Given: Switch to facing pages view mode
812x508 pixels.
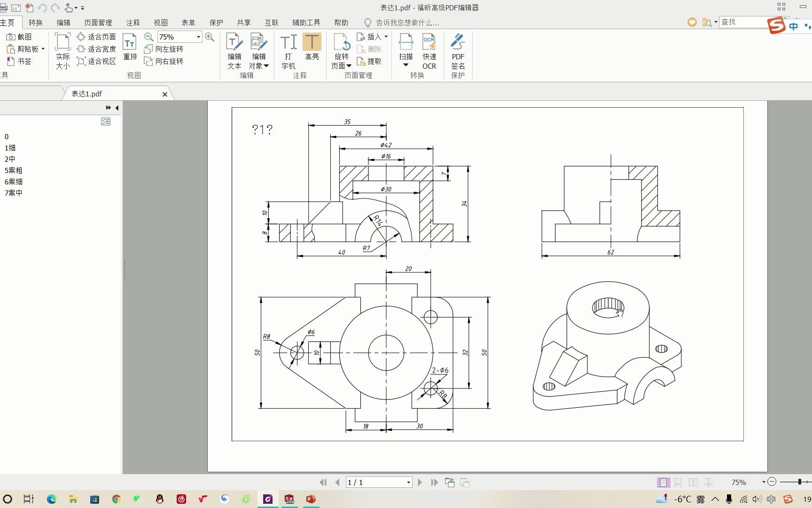Looking at the screenshot, I should tap(693, 482).
